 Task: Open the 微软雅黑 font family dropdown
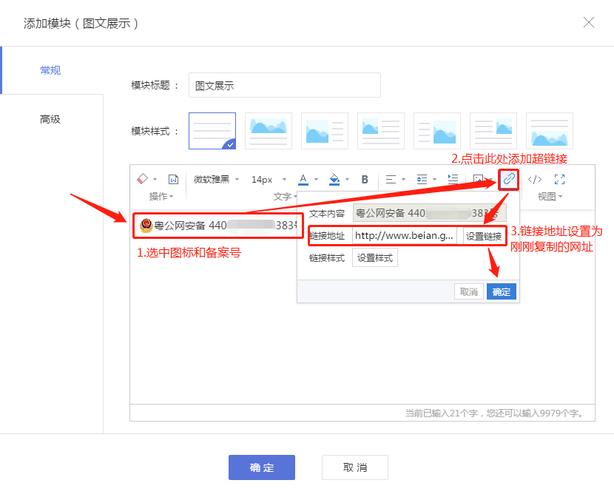(x=217, y=179)
